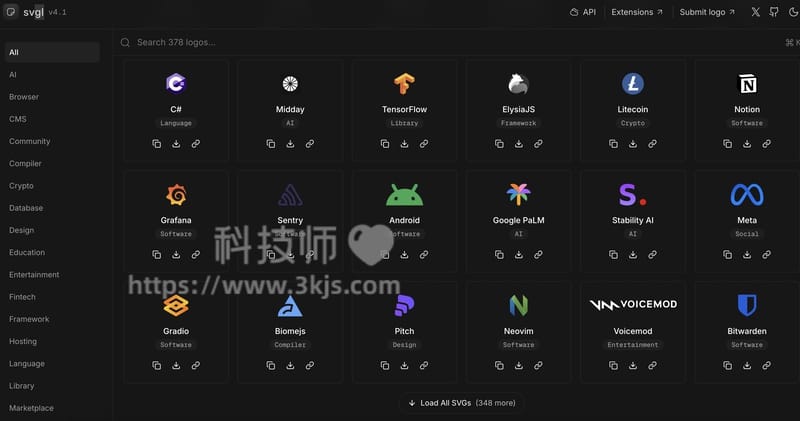
Task: Download the Meta logo
Action: pyautogui.click(x=747, y=255)
